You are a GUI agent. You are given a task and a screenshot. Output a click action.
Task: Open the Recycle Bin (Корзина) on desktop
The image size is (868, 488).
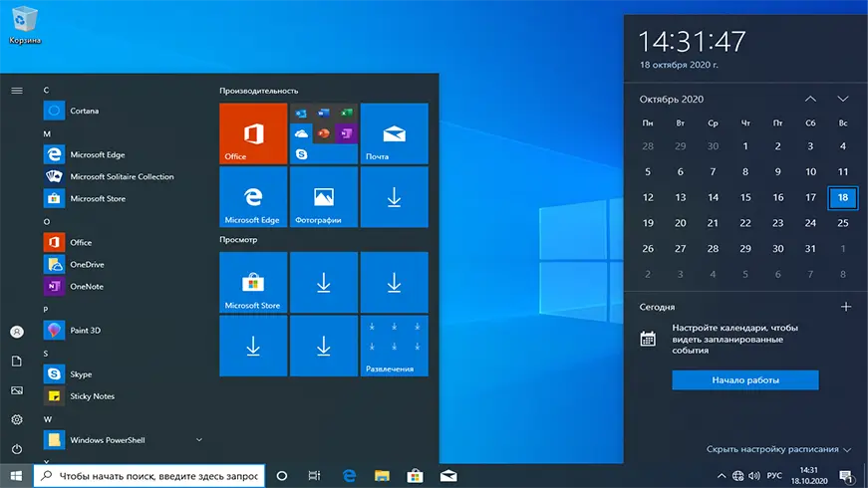click(24, 25)
